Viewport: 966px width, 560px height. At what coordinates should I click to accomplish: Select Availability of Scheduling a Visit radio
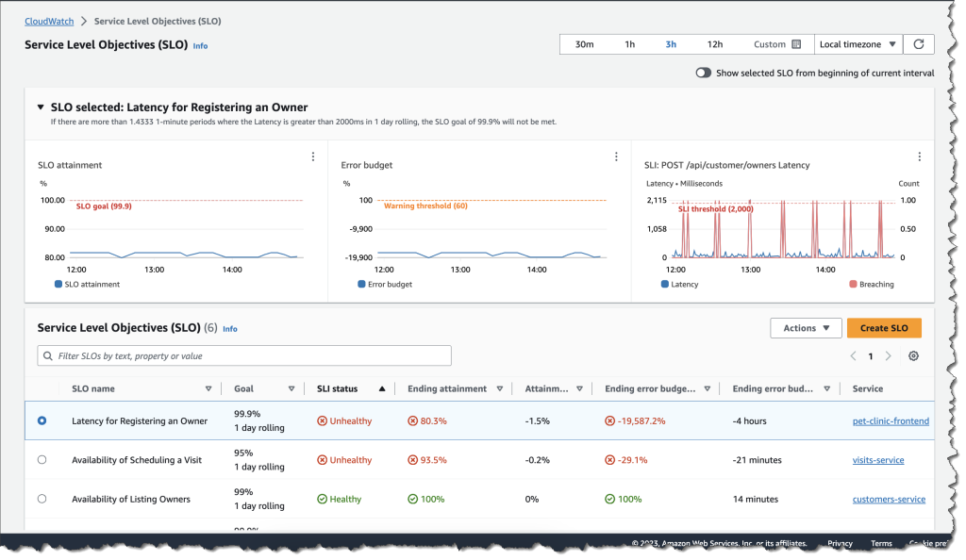pos(42,460)
